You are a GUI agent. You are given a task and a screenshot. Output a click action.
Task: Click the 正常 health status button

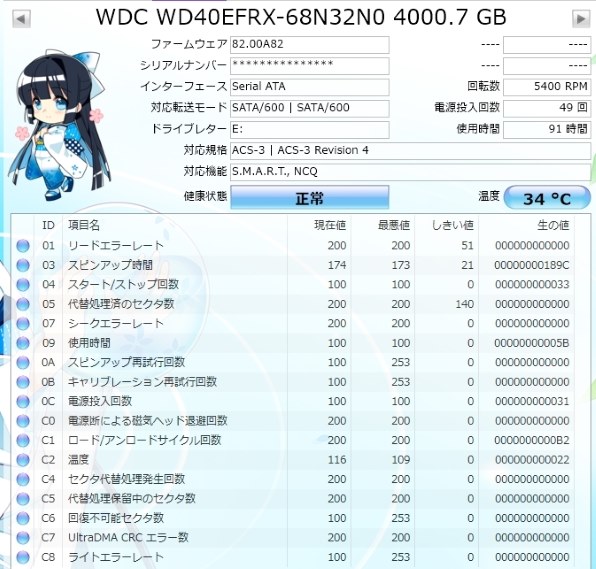pos(309,197)
